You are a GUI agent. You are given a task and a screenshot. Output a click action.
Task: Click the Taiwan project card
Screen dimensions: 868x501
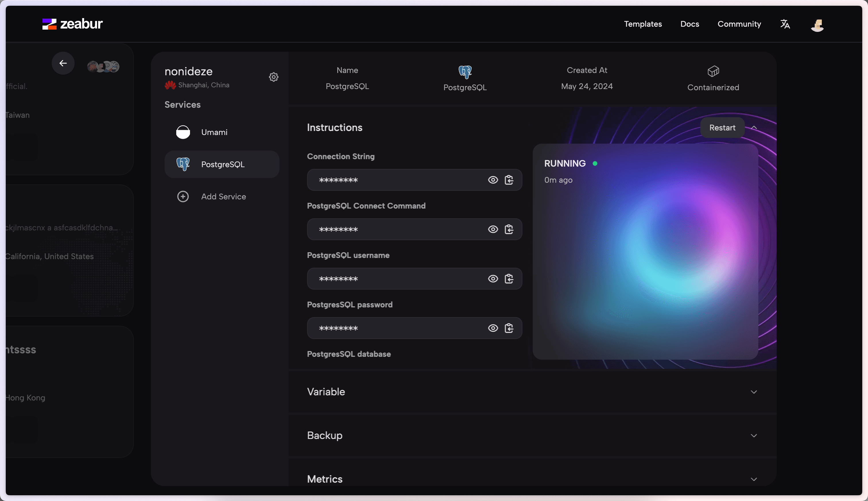(69, 109)
